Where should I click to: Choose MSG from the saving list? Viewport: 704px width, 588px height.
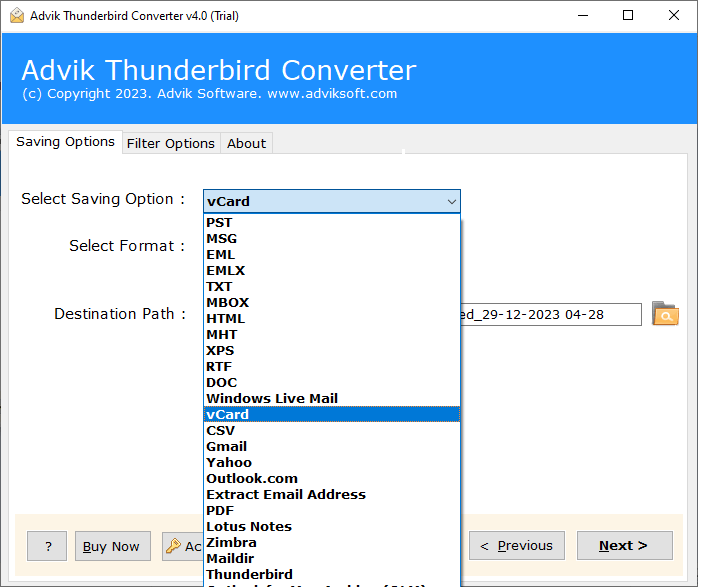pyautogui.click(x=332, y=239)
